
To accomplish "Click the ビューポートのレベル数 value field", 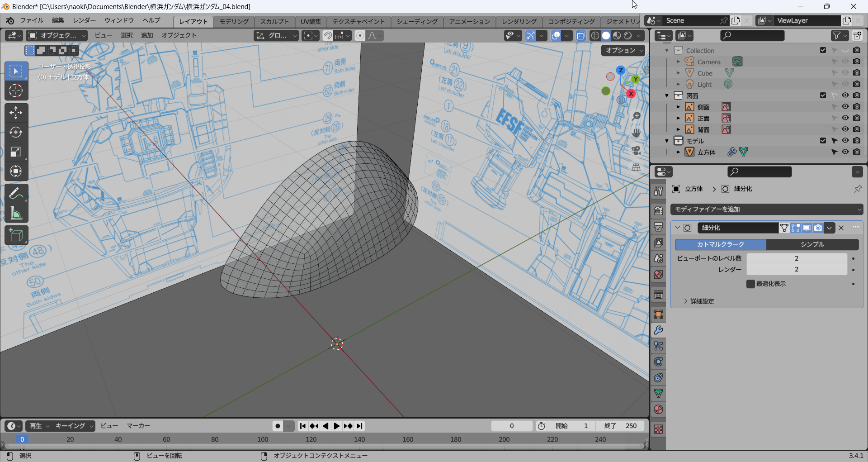I will tap(796, 258).
